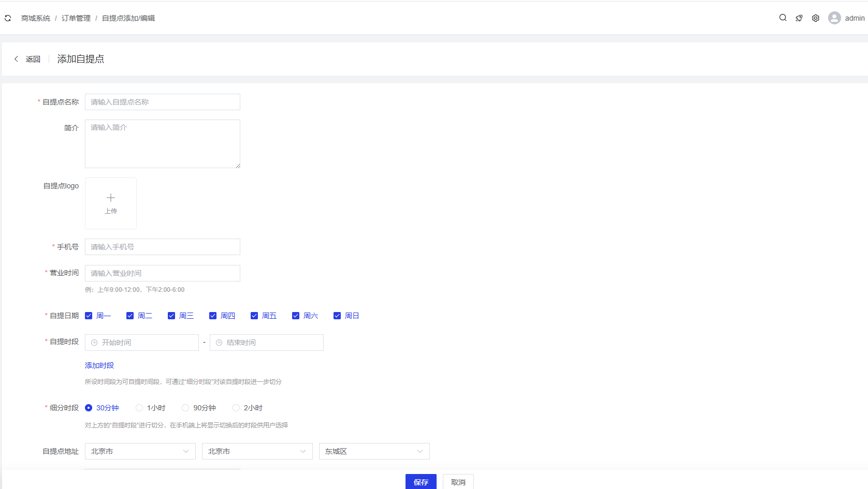Click the admin user avatar
868x489 pixels.
[834, 18]
